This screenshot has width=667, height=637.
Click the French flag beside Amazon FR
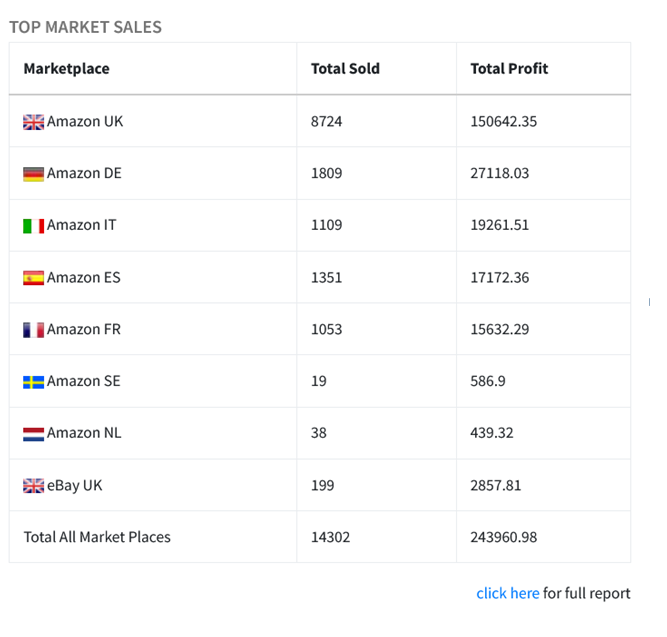pyautogui.click(x=33, y=330)
